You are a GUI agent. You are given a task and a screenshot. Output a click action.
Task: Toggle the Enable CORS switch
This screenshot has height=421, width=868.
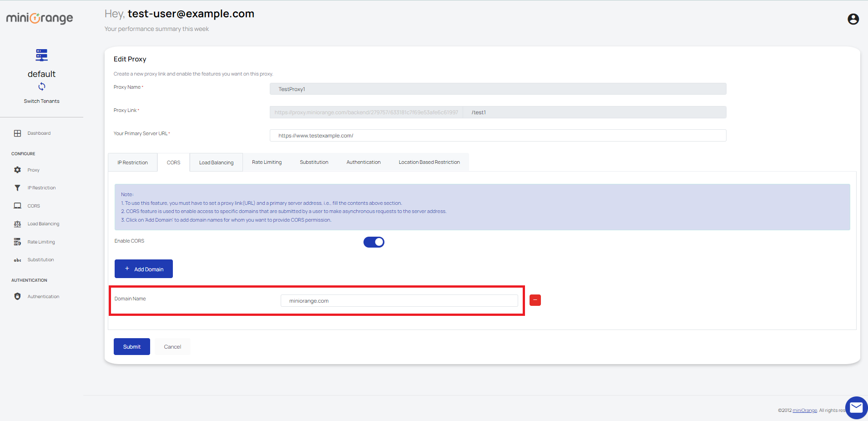tap(374, 242)
